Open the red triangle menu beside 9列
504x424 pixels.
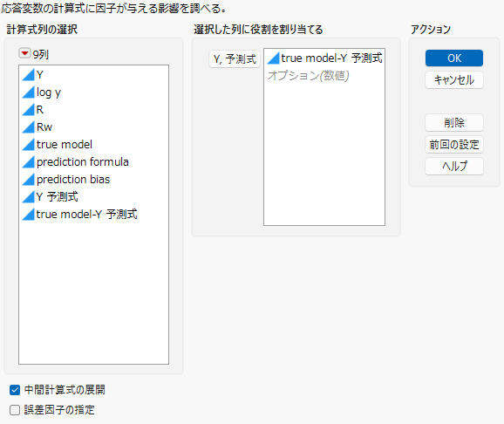coord(24,53)
